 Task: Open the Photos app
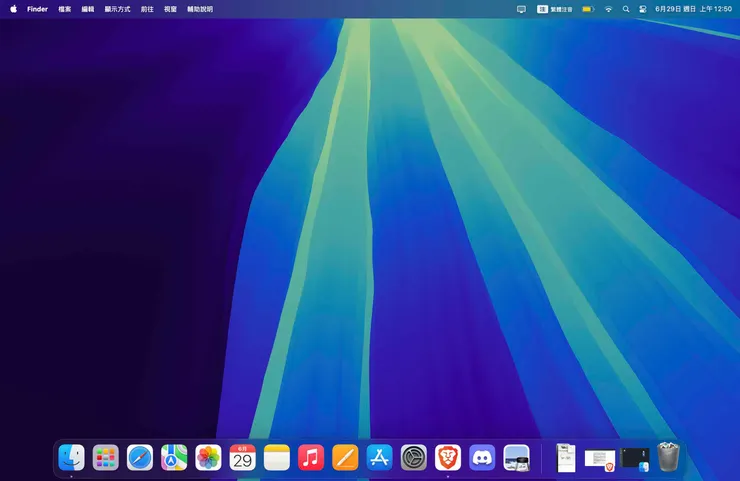[x=208, y=458]
